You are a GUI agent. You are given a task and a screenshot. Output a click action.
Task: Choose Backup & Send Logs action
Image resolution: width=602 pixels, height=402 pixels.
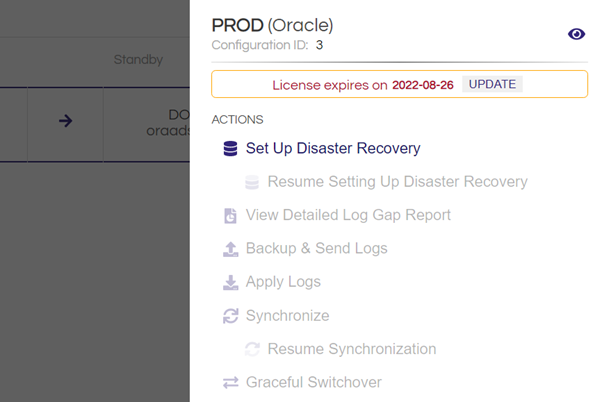click(316, 248)
